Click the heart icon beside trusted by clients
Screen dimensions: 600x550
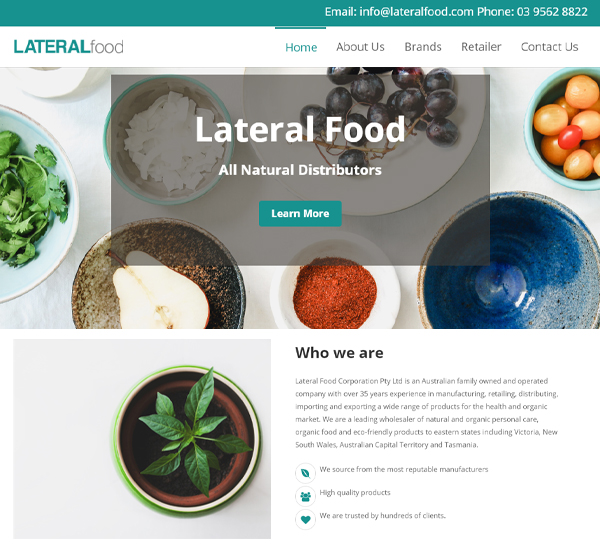[x=305, y=520]
